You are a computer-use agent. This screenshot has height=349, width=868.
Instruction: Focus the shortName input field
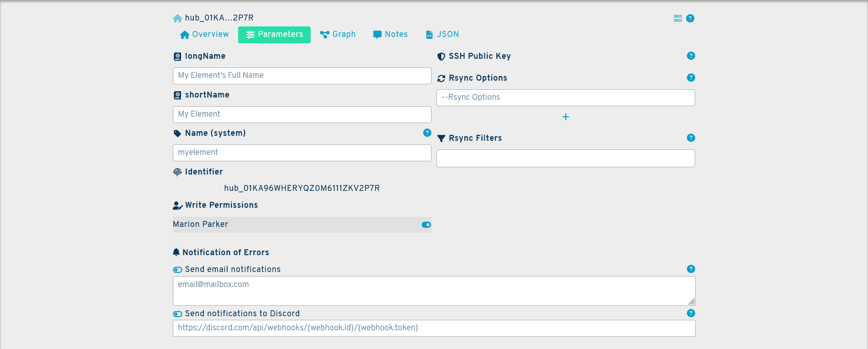(302, 114)
